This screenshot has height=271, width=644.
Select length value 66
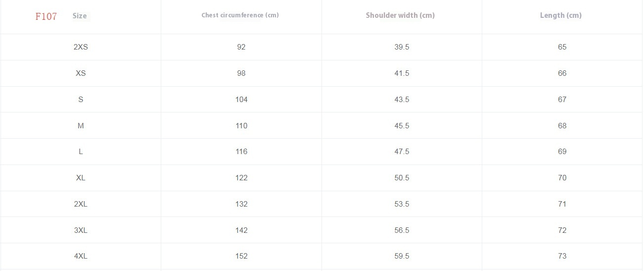tap(562, 73)
